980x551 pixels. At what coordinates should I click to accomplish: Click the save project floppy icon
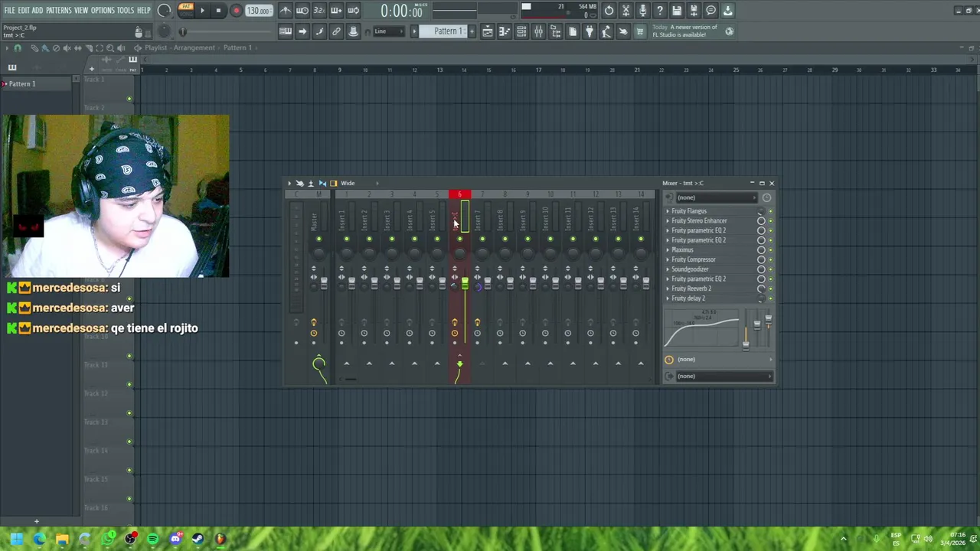point(677,11)
